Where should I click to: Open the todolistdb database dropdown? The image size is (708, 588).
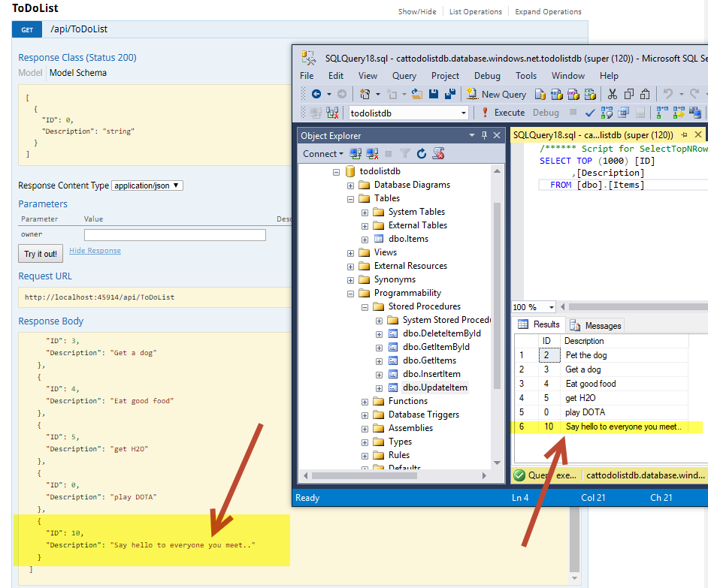(463, 113)
